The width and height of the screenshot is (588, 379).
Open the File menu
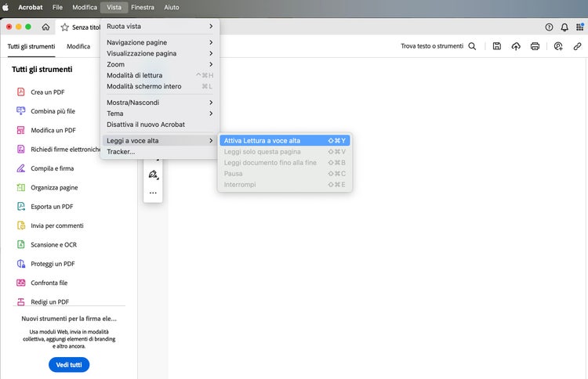pyautogui.click(x=57, y=7)
